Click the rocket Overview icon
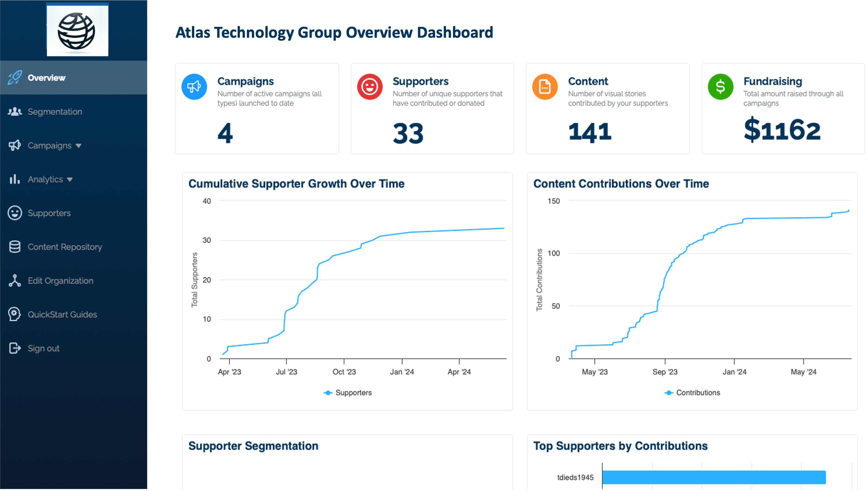 [15, 78]
